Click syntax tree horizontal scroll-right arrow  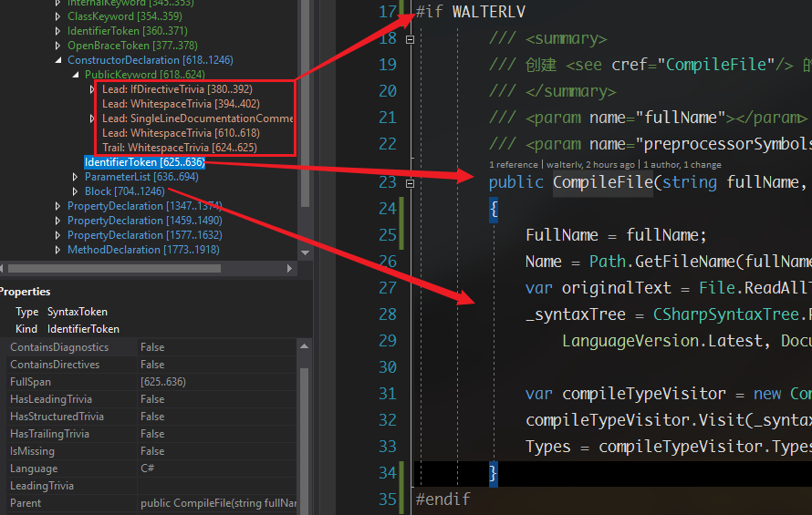(289, 268)
